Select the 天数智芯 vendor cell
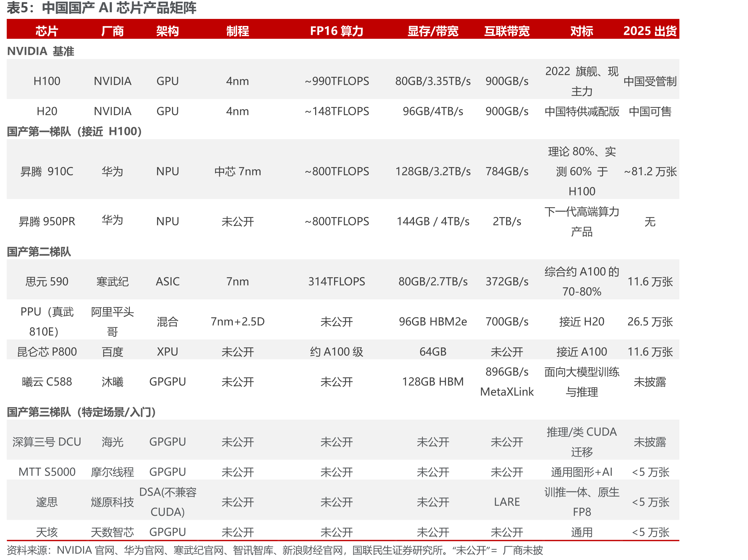 [x=112, y=532]
